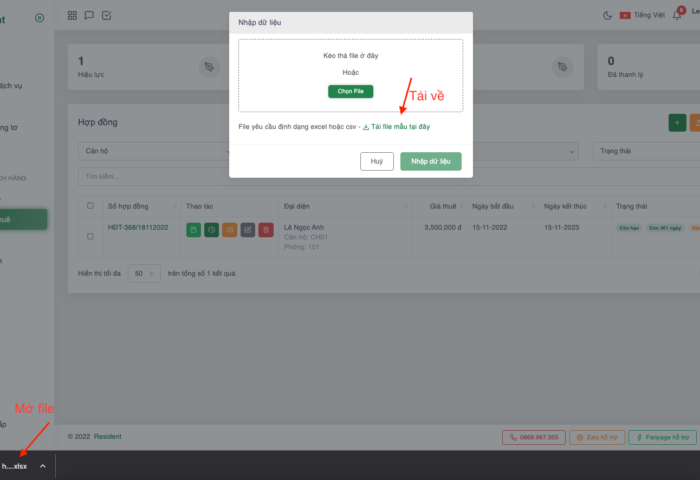
Task: Click the green calendar action icon
Action: (x=193, y=230)
